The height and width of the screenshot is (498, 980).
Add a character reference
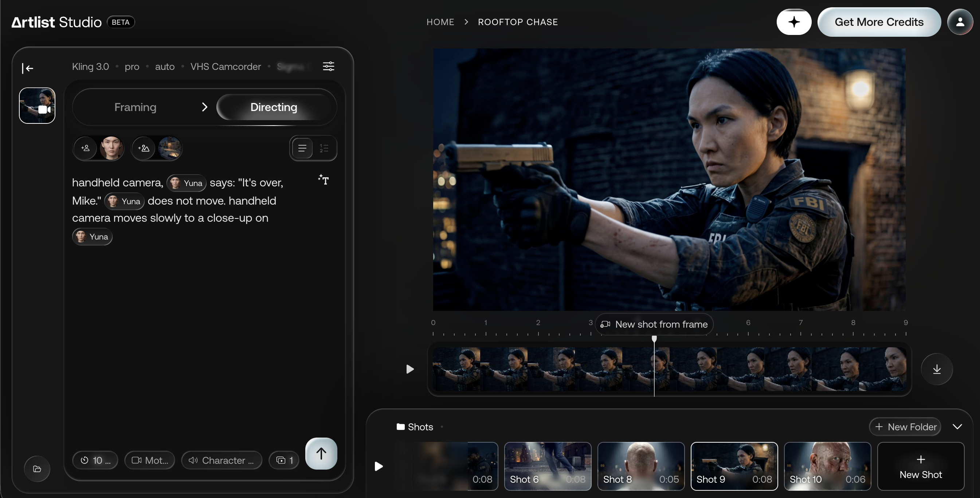tap(86, 148)
